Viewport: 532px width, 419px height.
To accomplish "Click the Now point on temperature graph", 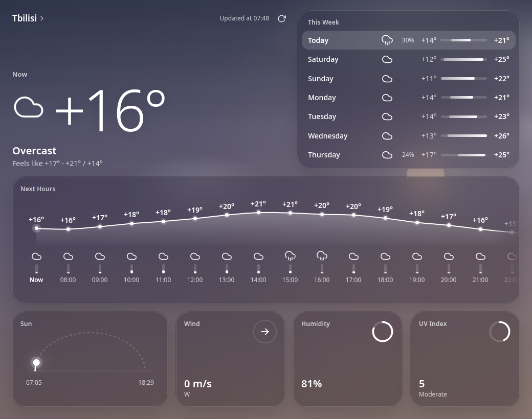I will click(36, 228).
